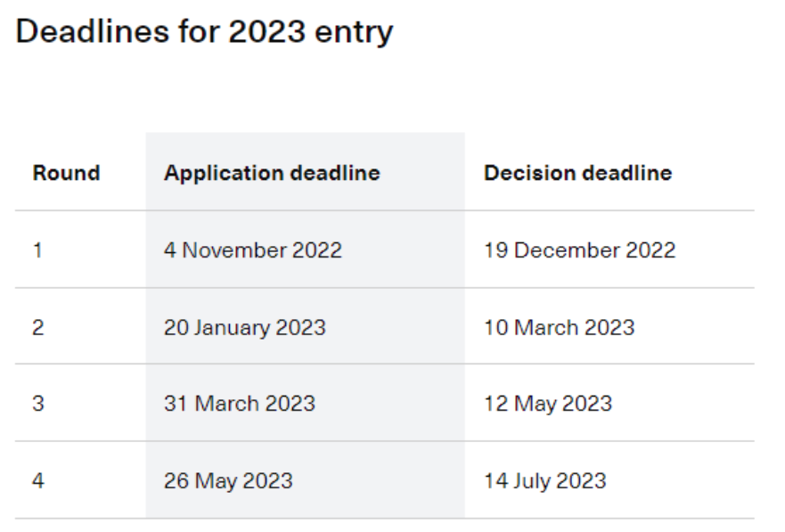Click the 20 January 2023 application date
785x532 pixels.
tap(244, 327)
